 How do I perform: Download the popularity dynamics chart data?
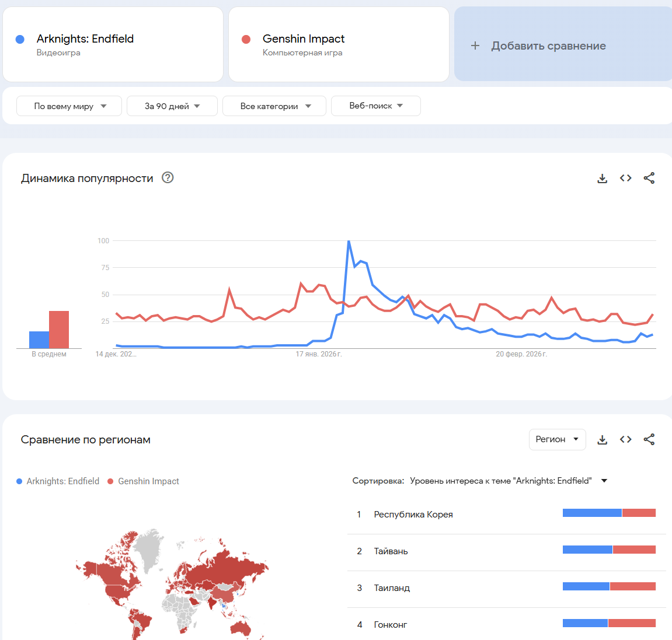tap(602, 179)
